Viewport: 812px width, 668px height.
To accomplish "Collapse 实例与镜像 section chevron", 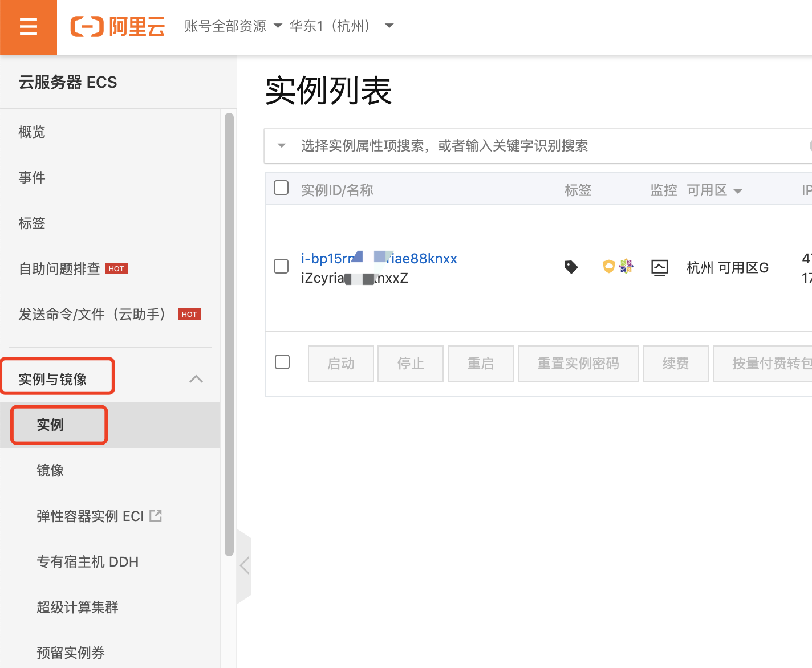I will 196,379.
